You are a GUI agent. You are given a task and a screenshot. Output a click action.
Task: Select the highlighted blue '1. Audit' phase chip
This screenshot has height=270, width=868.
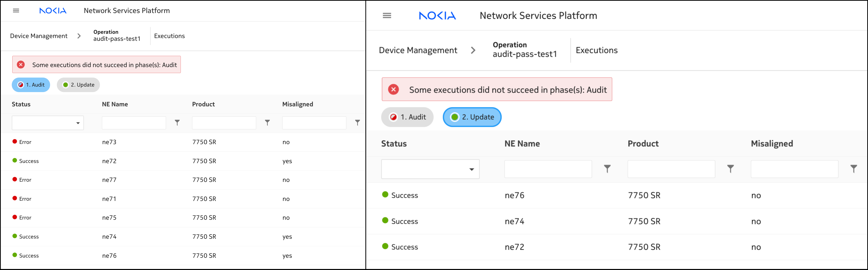31,85
